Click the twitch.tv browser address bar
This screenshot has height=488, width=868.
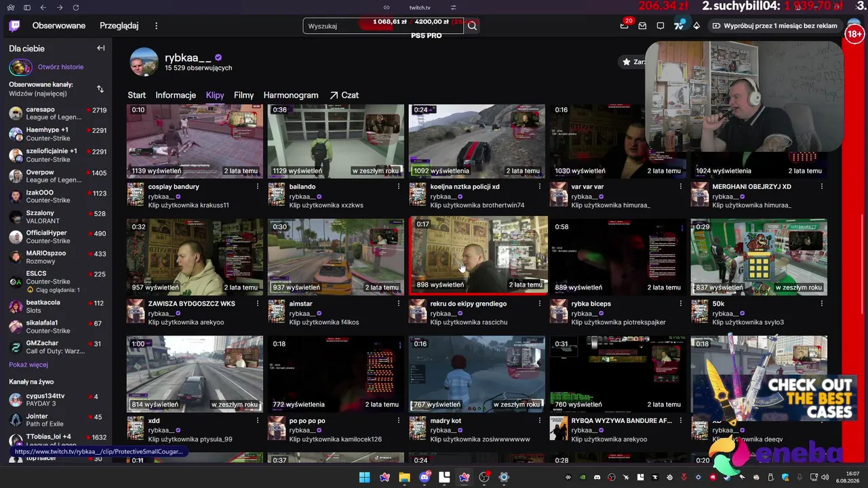coord(420,7)
